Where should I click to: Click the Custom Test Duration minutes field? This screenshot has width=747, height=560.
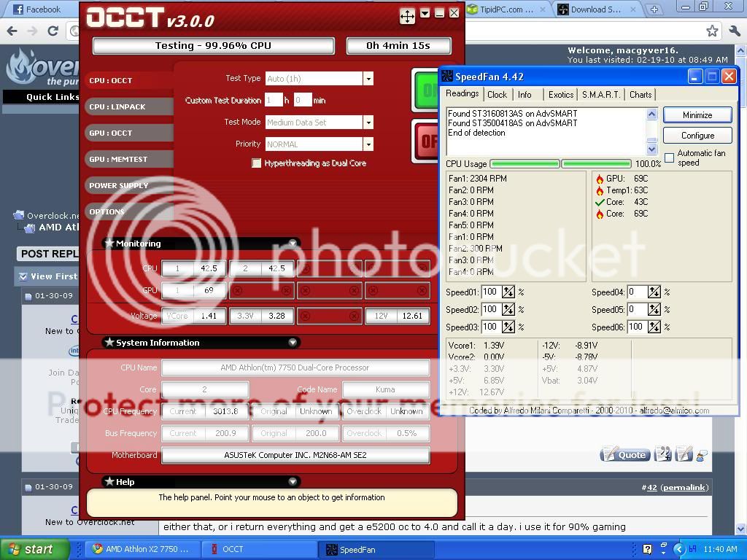[x=303, y=100]
